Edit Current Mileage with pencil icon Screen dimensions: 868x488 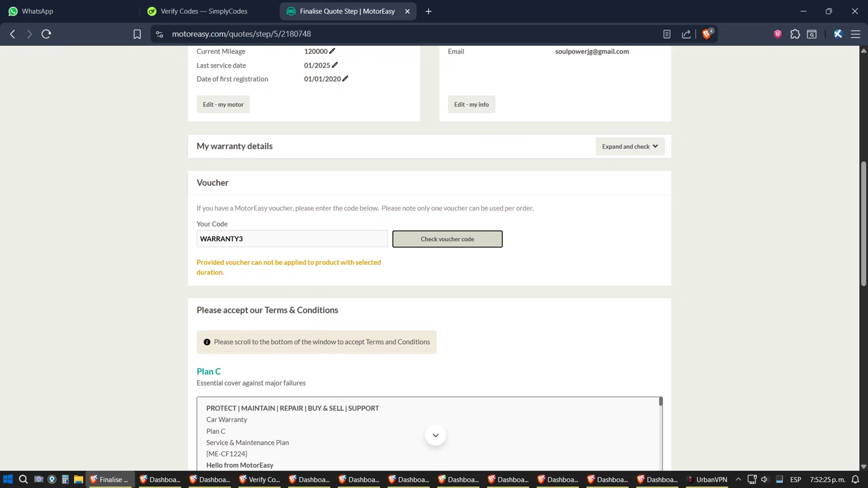(332, 51)
